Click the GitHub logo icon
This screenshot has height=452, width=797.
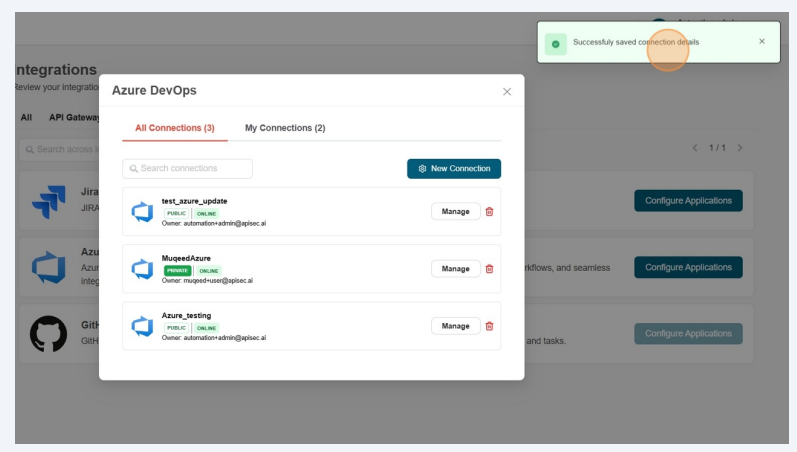(x=48, y=334)
